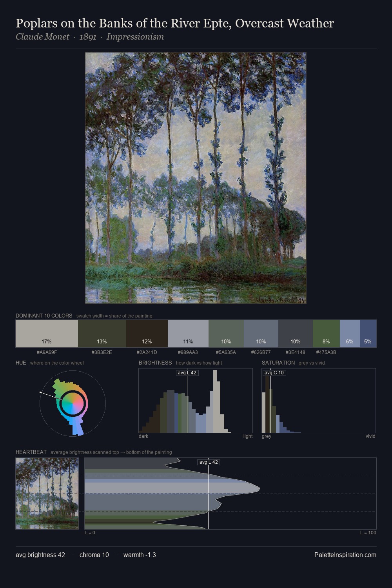
Task: Click the 17% swatch #A9A69F
Action: coord(47,334)
